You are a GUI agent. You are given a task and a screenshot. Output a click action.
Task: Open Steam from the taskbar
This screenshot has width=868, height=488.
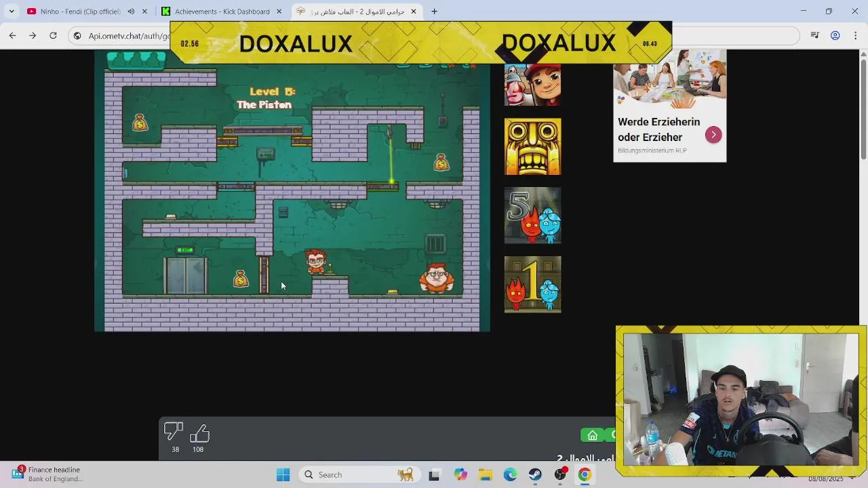(x=535, y=474)
